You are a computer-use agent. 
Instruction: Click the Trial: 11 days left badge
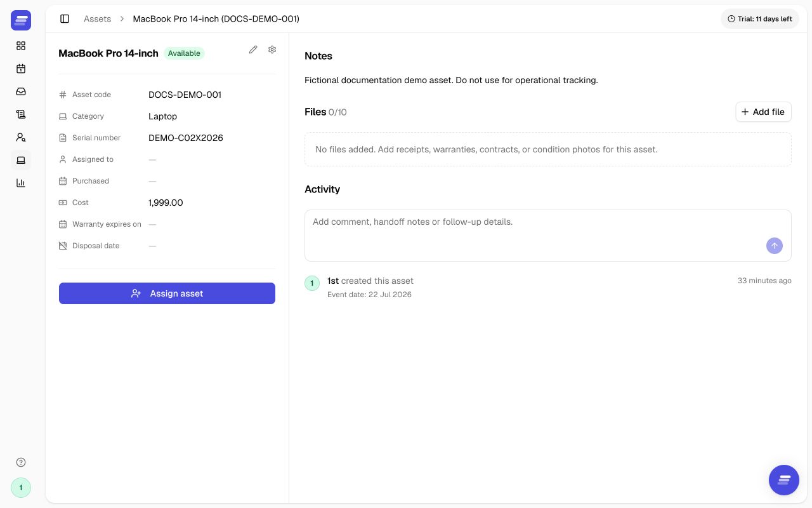pos(760,19)
